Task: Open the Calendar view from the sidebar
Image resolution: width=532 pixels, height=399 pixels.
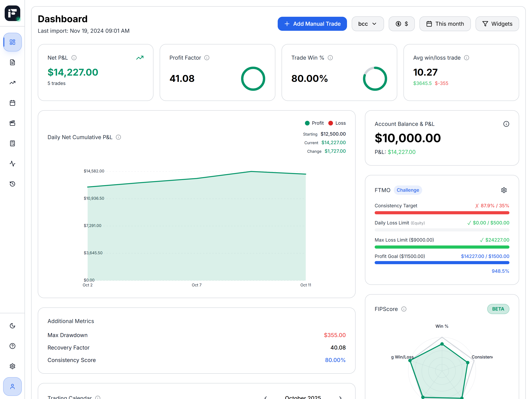Action: 12,103
